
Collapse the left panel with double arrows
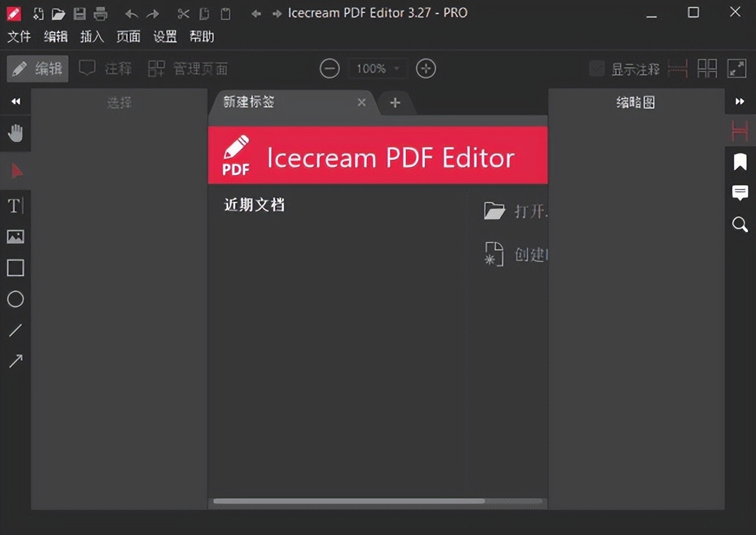point(16,102)
